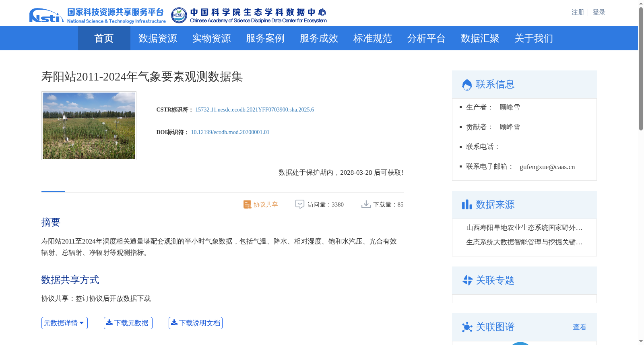Click 协议共享：签订协议后开放数据下载 text
Screen dimensions: 644x345
[96, 298]
